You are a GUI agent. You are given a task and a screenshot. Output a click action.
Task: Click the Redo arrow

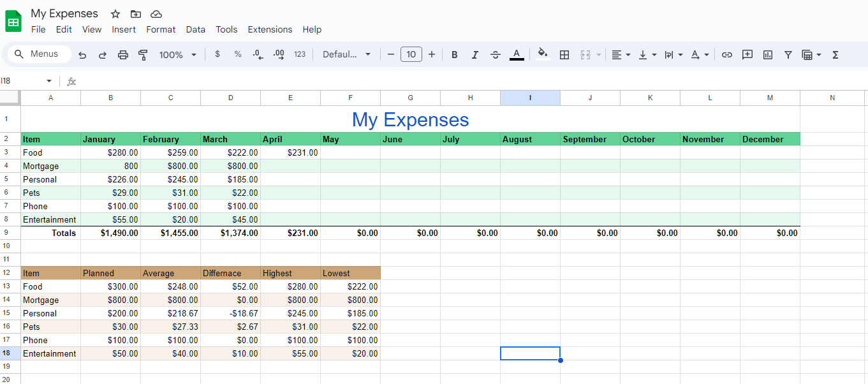(102, 55)
